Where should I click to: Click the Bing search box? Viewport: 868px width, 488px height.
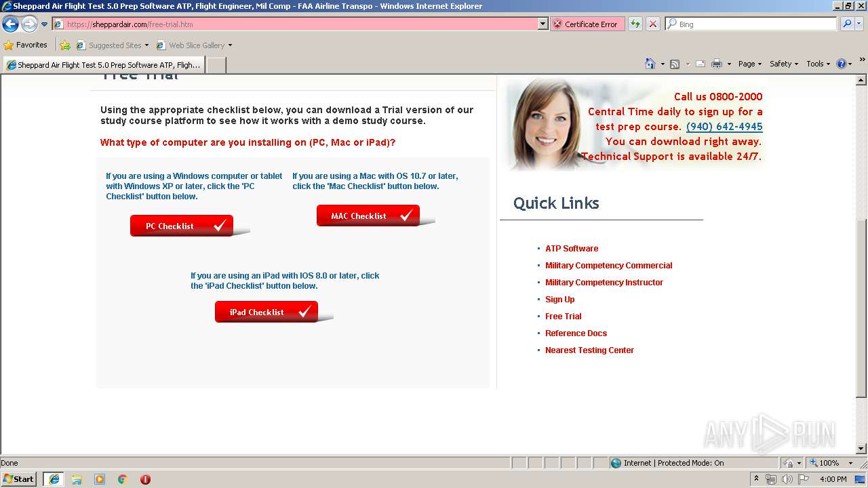click(x=751, y=24)
